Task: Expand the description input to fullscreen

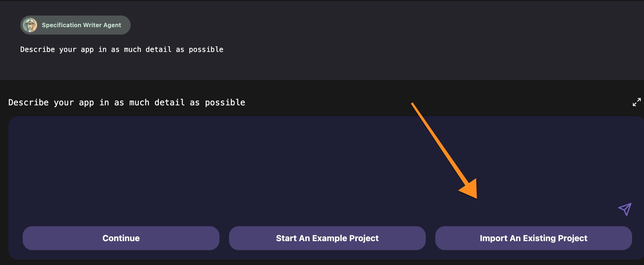Action: coord(637,102)
